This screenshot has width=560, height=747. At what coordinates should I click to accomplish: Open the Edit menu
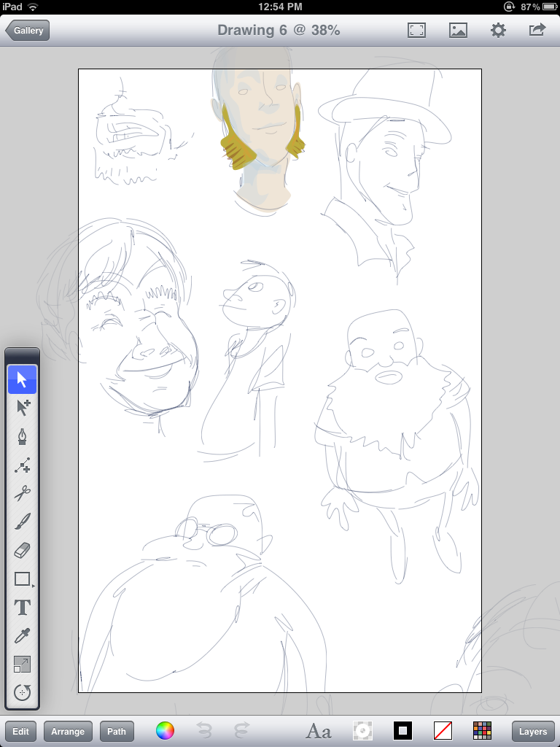coord(20,732)
